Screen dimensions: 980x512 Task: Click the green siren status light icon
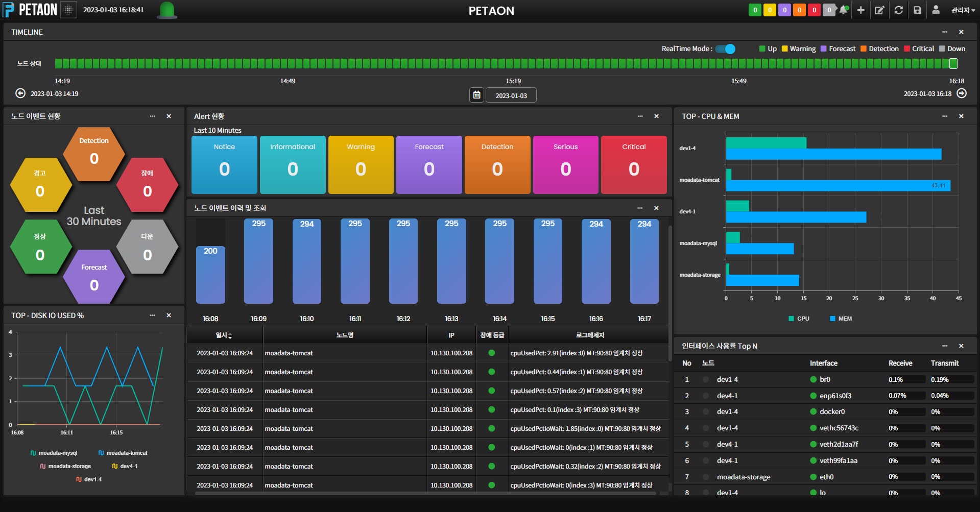pos(167,10)
